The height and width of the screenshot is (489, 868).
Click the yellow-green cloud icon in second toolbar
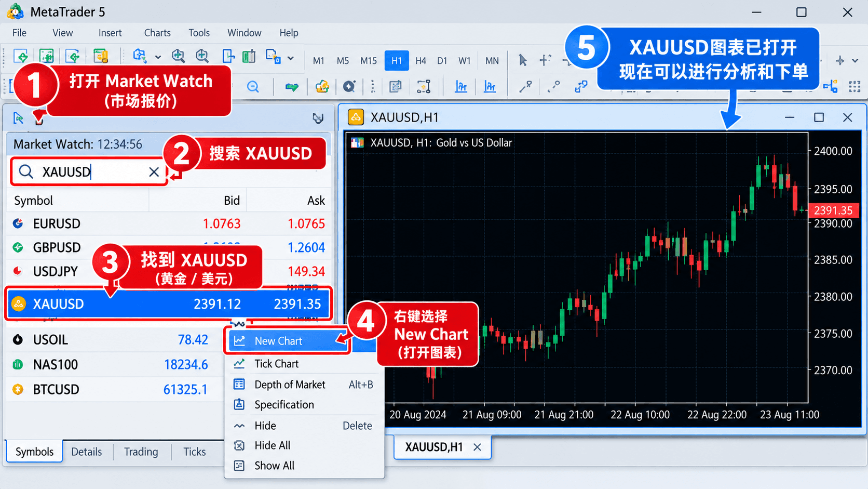(x=322, y=86)
